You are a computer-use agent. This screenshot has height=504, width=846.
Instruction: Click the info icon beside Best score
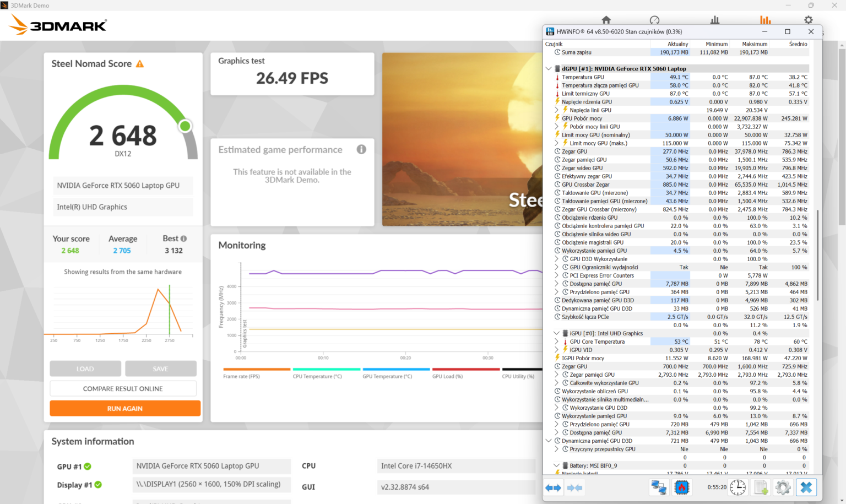click(183, 239)
